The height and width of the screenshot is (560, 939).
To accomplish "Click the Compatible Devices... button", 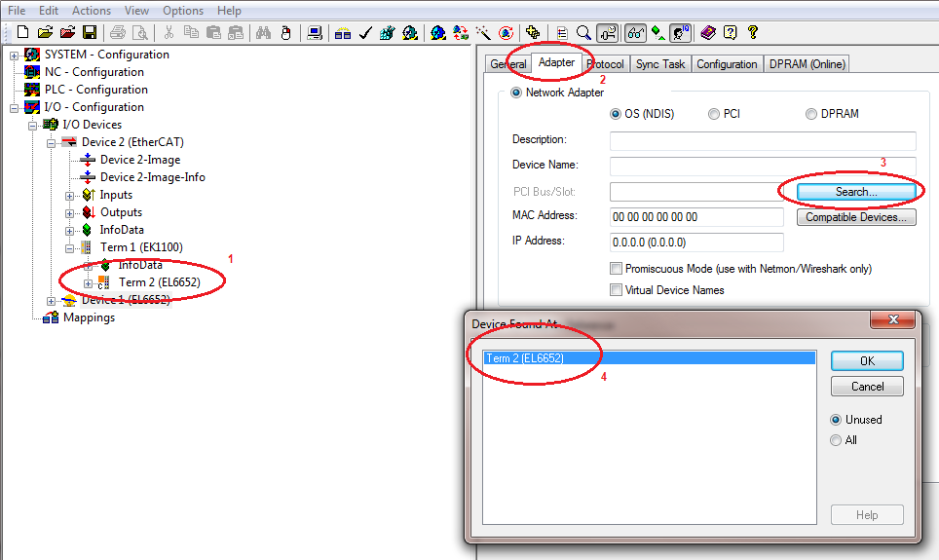I will (x=856, y=217).
